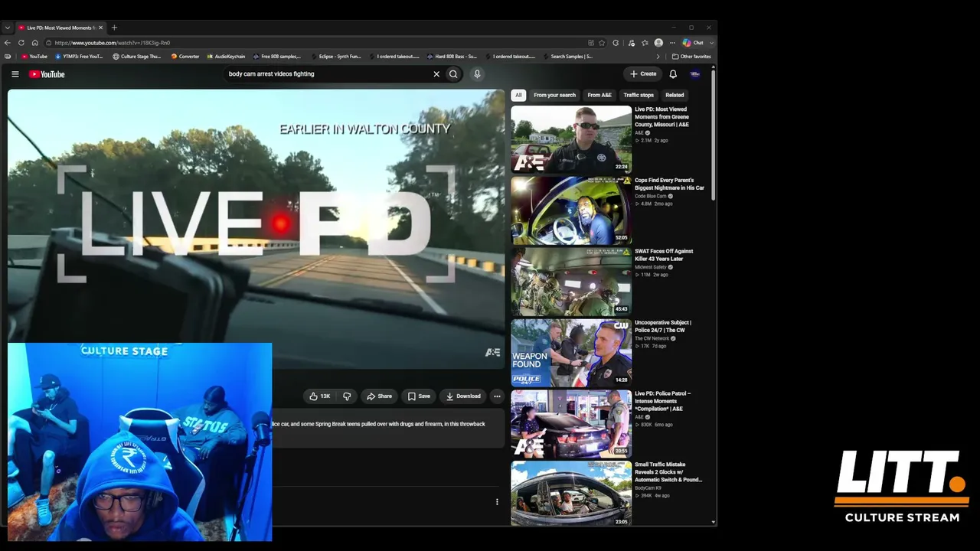Show more bookmarks with the overflow chevron
Screen dimensions: 980x551
658,57
